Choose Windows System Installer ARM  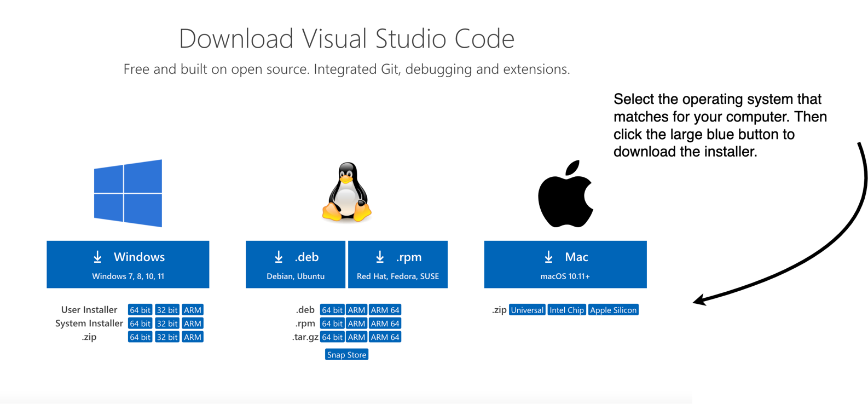tap(193, 324)
